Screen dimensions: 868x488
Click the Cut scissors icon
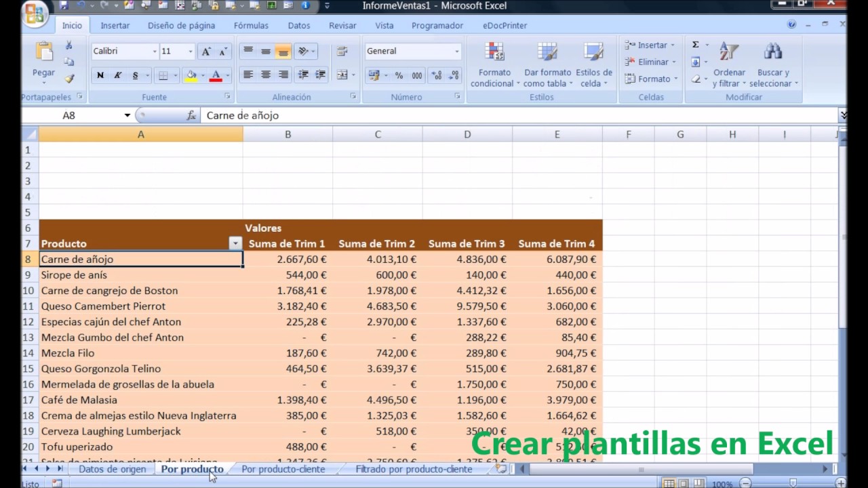(x=68, y=45)
